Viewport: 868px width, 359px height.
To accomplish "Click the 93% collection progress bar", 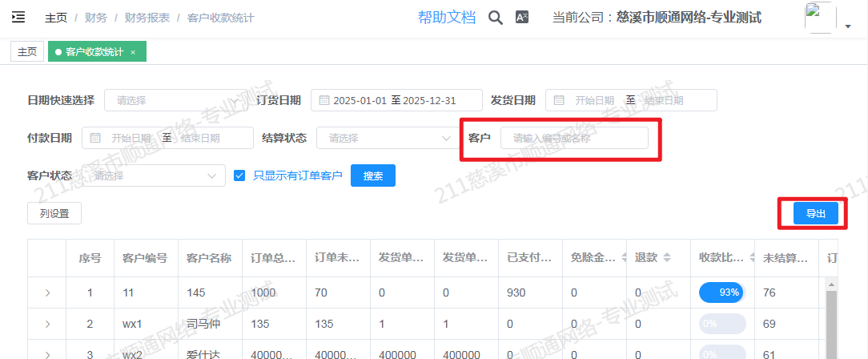I will tap(721, 292).
